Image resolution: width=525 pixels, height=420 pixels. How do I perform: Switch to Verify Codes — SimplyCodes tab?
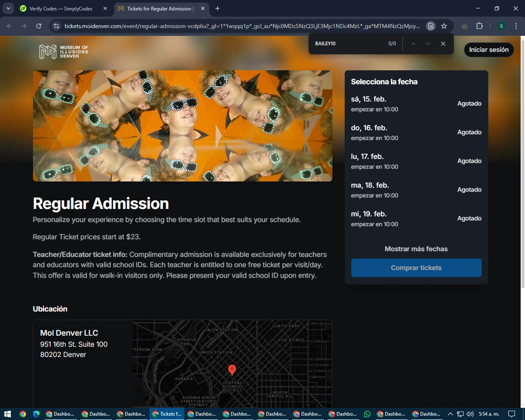61,8
